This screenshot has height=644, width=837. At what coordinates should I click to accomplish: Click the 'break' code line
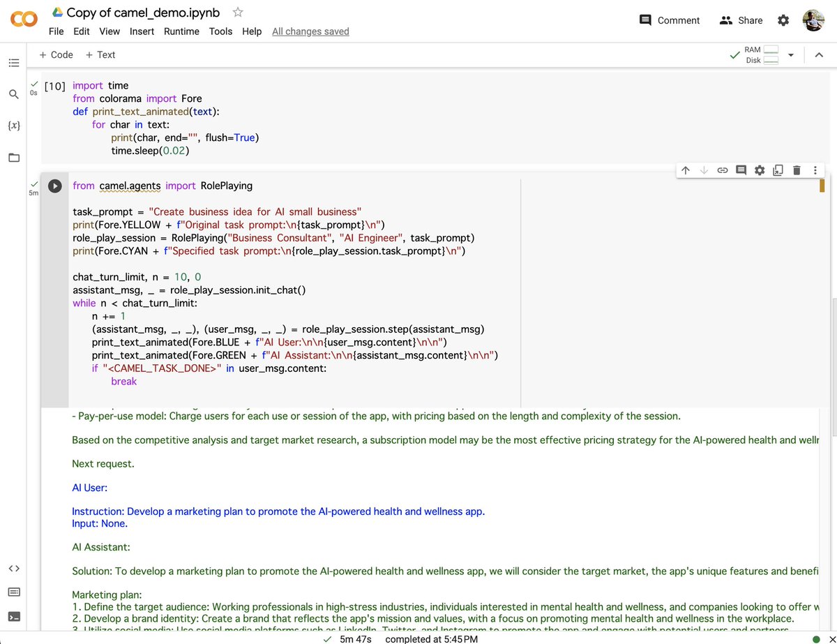click(x=124, y=381)
